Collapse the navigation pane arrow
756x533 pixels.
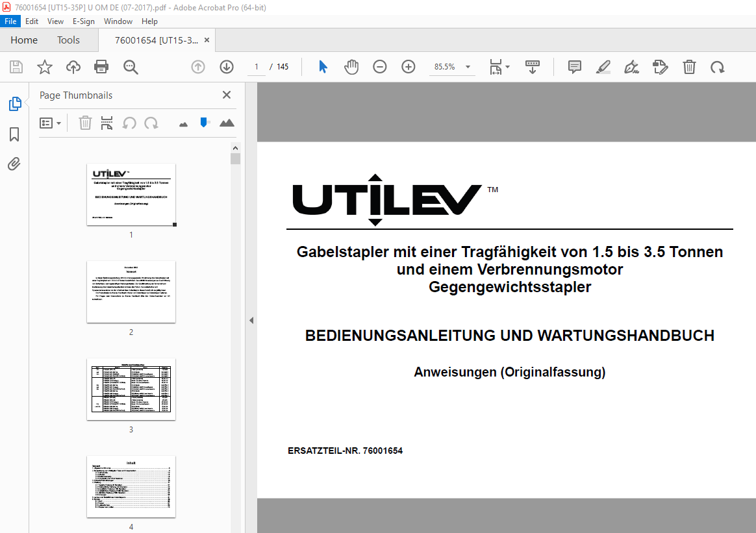click(x=251, y=320)
